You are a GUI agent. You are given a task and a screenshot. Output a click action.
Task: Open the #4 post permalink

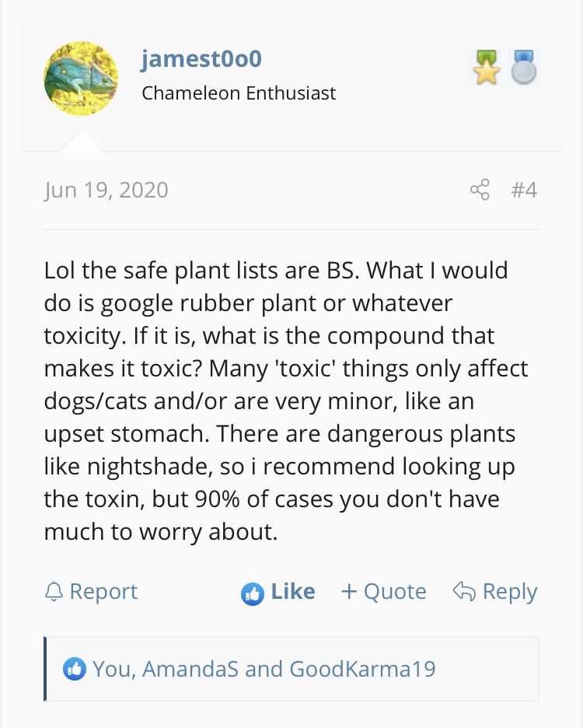coord(524,190)
